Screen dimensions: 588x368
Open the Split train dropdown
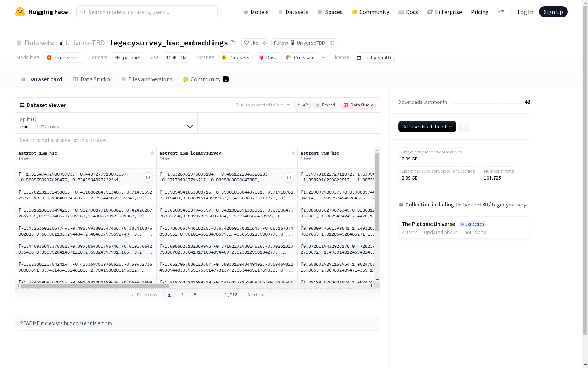(107, 123)
